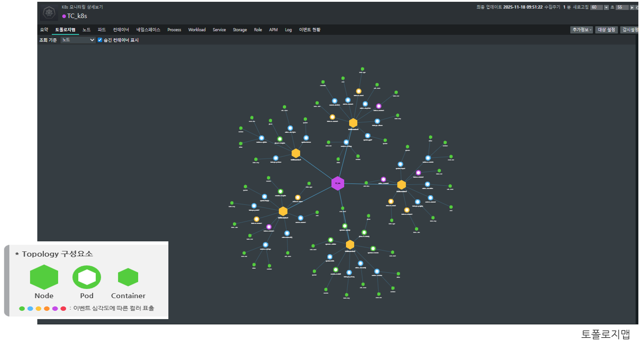Click the red severity color dot in legend

click(63, 308)
